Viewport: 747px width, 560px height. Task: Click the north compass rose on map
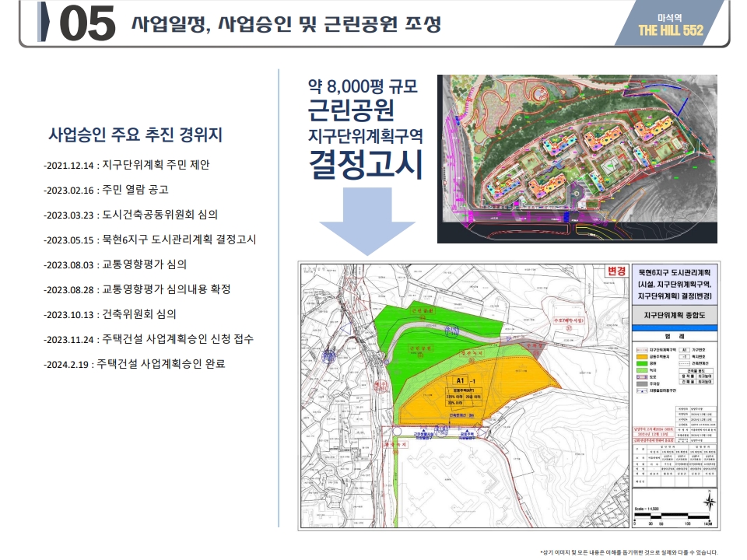pos(709,501)
